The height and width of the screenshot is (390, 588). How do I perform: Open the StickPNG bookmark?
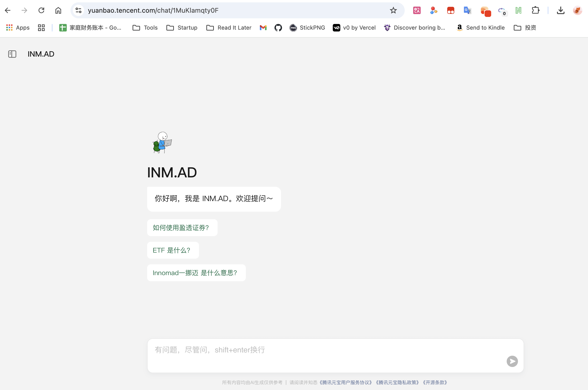pos(307,28)
